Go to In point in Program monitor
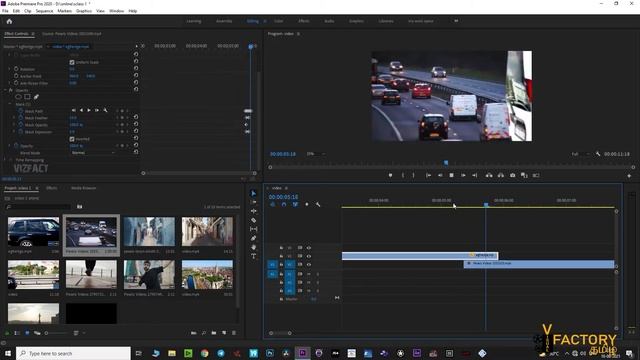640x360 pixels. coord(428,175)
